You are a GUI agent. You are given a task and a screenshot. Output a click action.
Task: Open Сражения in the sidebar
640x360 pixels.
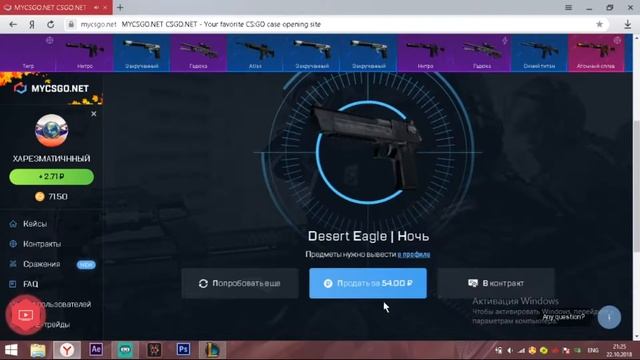tap(42, 264)
